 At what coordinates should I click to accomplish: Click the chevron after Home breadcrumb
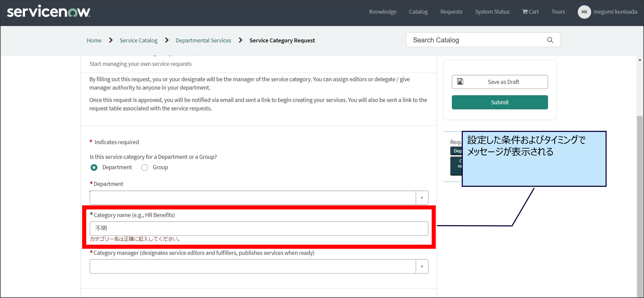(x=111, y=40)
